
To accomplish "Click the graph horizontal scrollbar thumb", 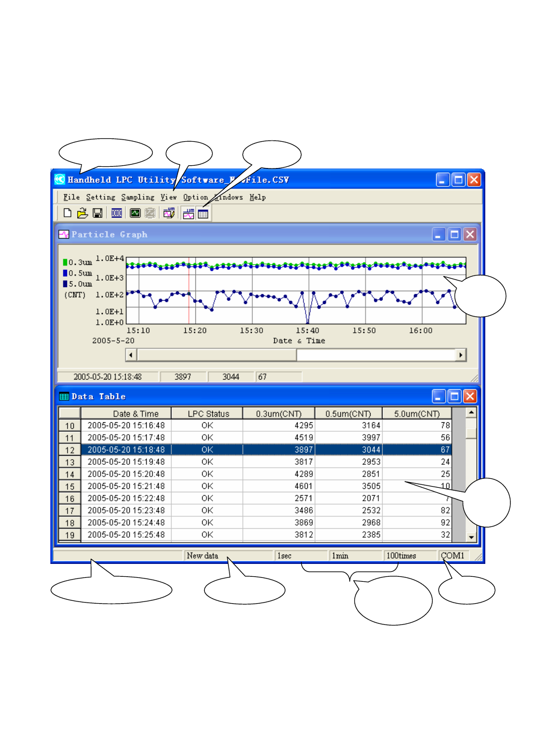I will pyautogui.click(x=217, y=354).
